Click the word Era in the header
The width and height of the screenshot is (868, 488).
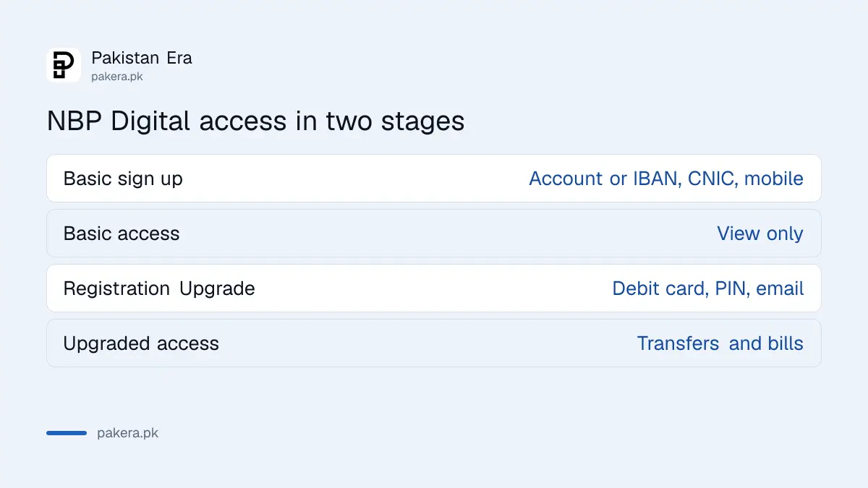[179, 58]
